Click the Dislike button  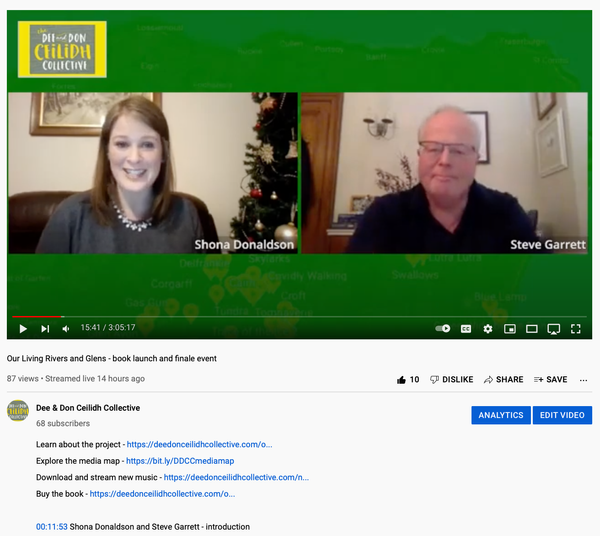[x=452, y=379]
